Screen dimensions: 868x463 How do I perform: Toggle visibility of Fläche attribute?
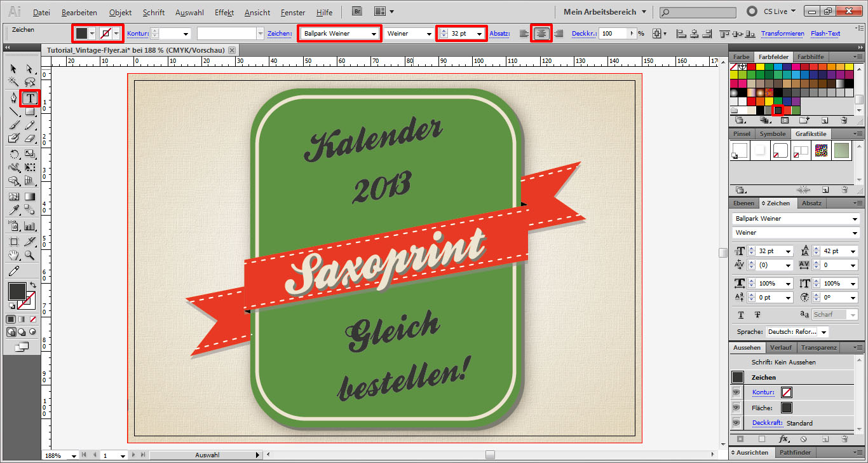point(737,408)
